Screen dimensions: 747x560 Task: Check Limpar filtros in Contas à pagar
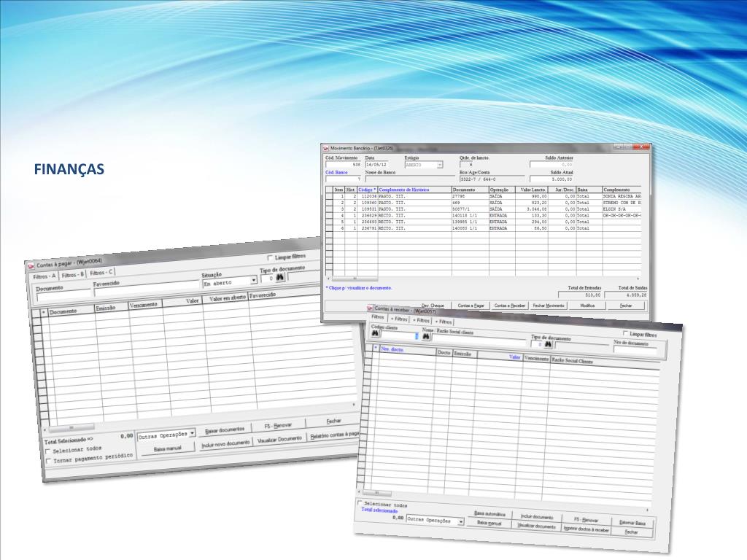click(270, 257)
